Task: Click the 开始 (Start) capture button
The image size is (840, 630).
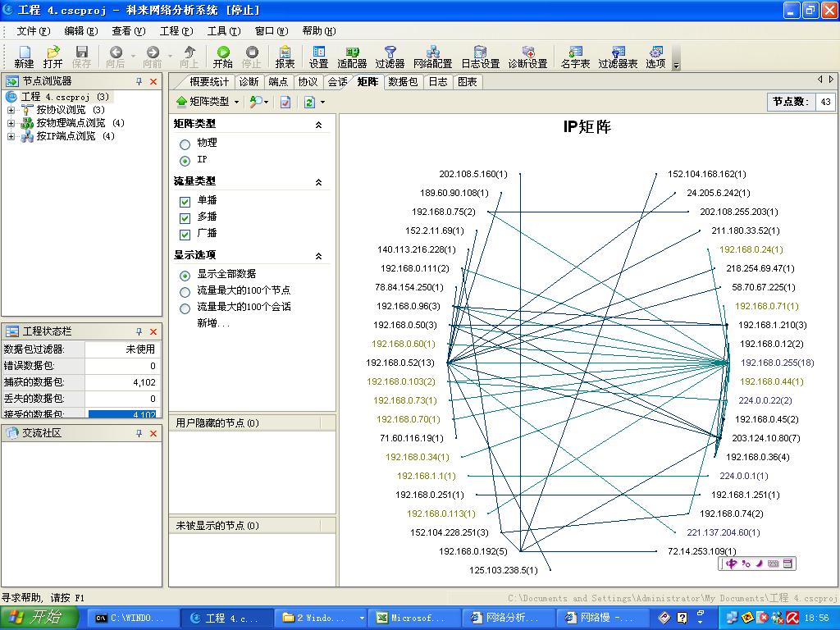Action: [223, 56]
